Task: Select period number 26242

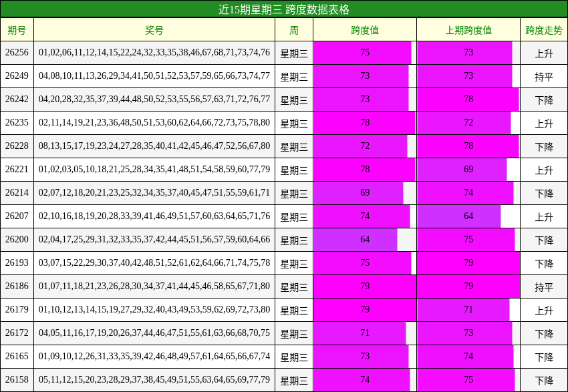Action: tap(17, 100)
